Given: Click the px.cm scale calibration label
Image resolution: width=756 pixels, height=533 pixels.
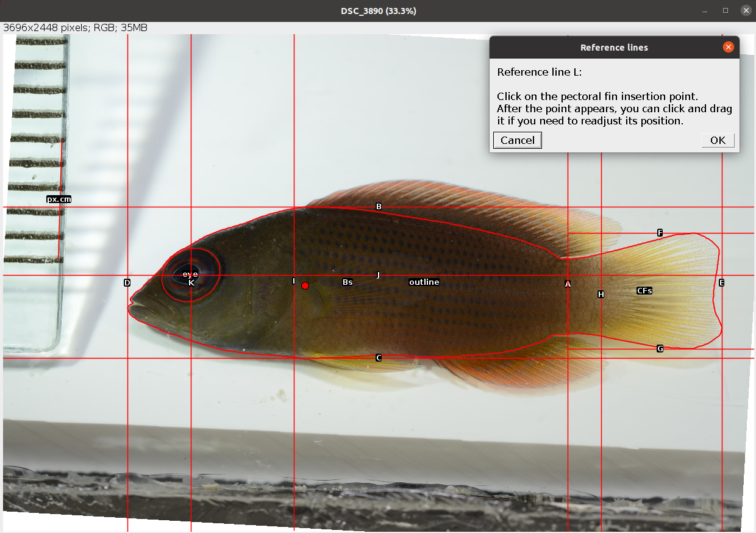Looking at the screenshot, I should [59, 199].
